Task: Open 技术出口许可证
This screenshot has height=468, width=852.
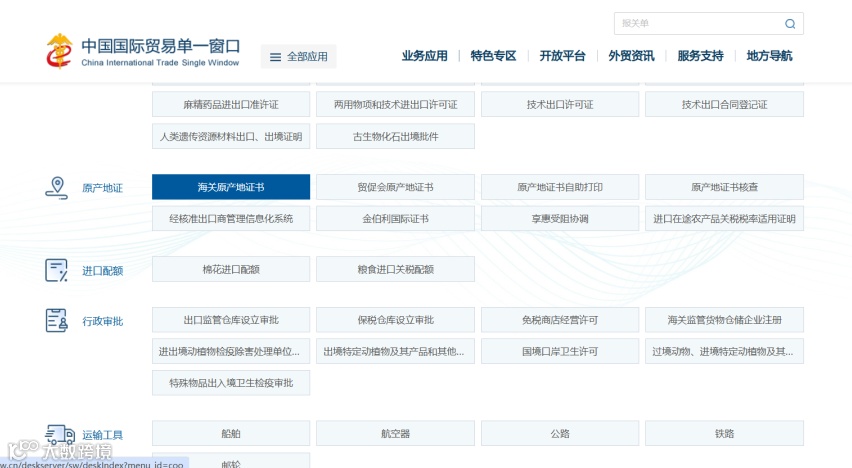Action: coord(560,104)
